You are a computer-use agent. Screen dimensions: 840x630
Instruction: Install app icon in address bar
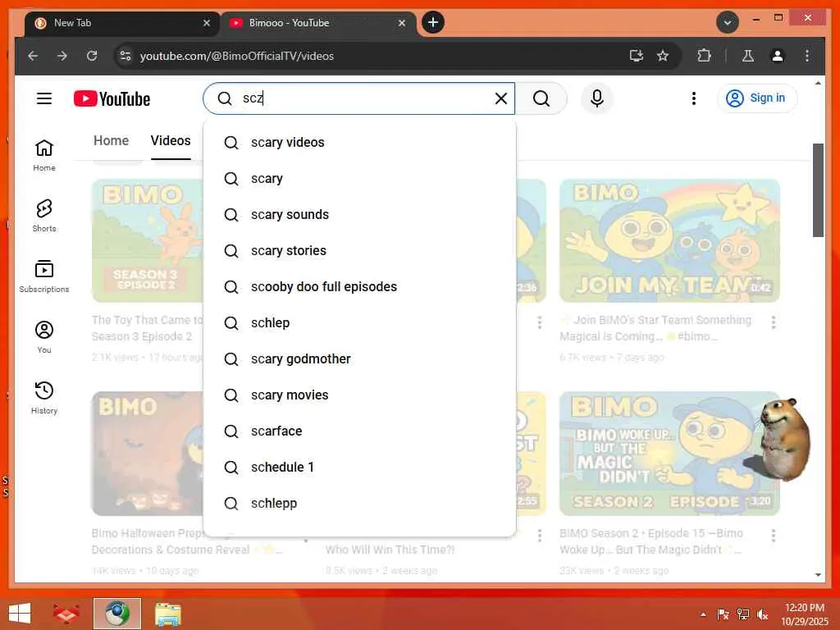coord(636,56)
